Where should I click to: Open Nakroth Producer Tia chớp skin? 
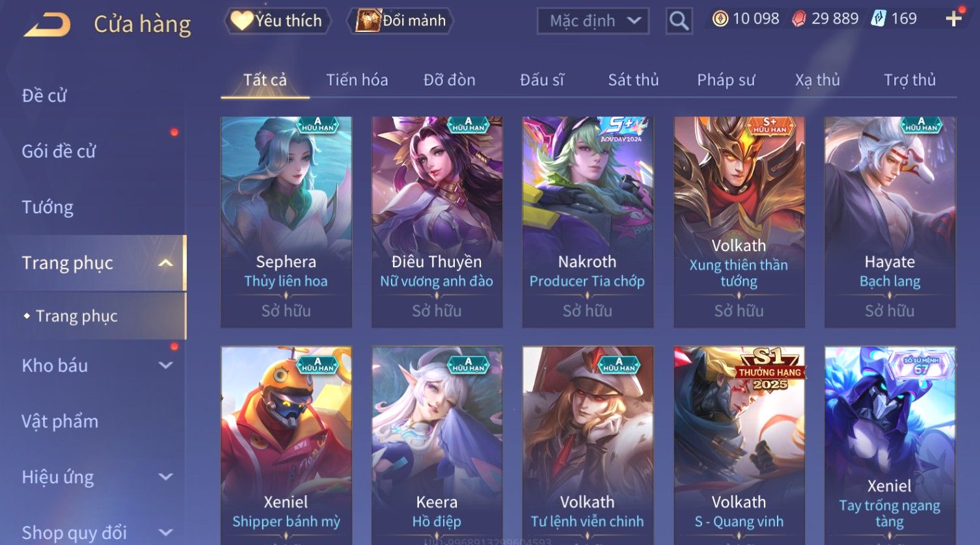pos(588,222)
